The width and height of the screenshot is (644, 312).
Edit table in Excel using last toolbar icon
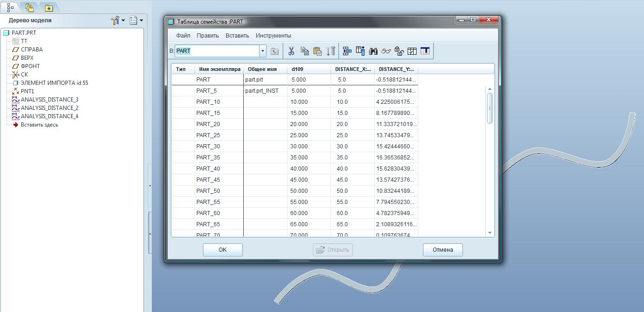[425, 51]
